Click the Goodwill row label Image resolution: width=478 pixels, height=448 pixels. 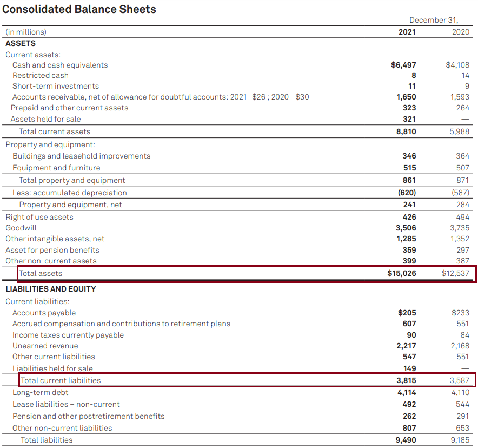coord(21,228)
